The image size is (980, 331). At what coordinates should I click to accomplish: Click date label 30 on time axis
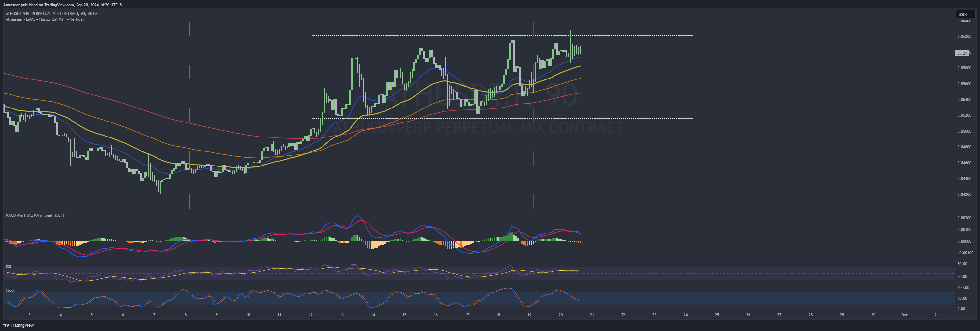[x=873, y=315]
